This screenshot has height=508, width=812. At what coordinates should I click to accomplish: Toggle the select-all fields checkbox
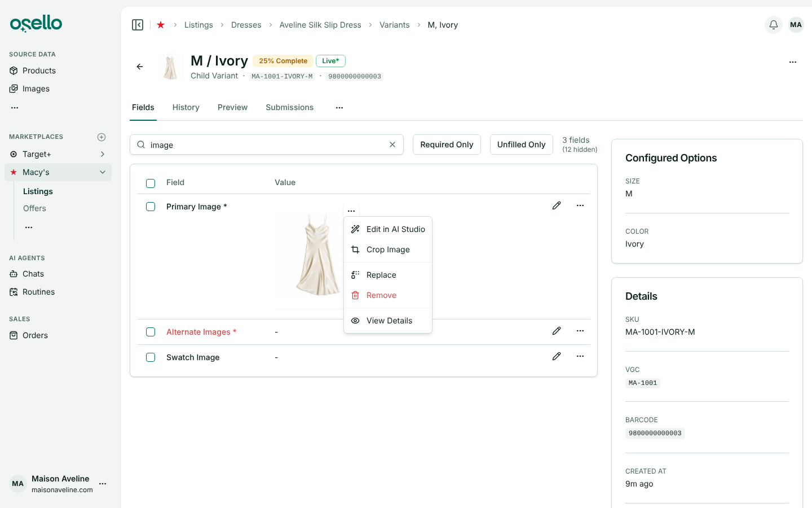151,183
